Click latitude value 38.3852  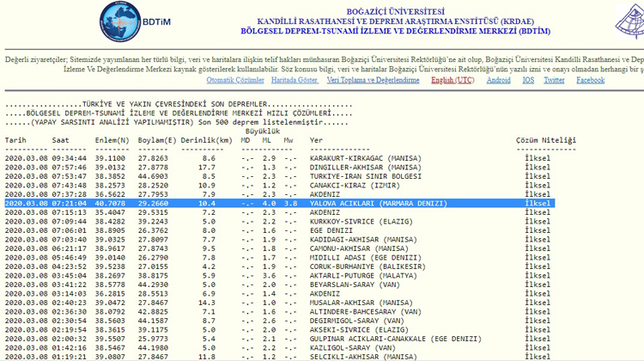click(110, 176)
